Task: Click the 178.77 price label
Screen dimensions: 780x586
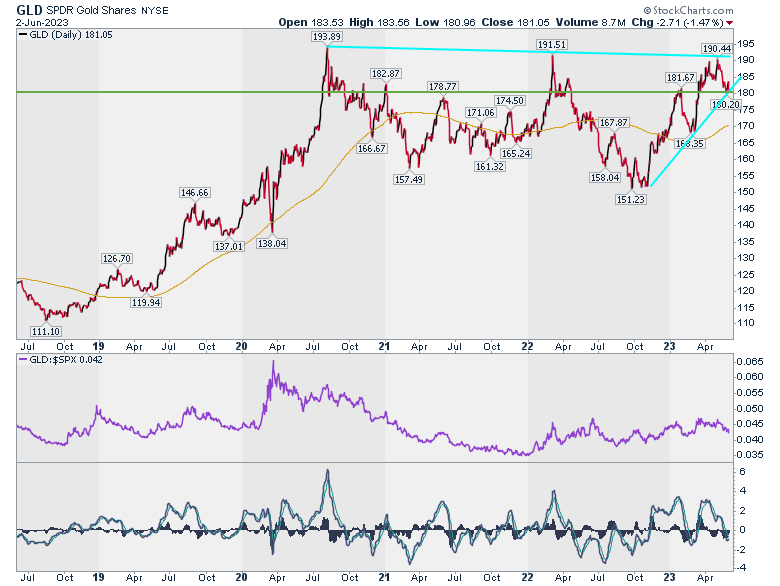Action: tap(443, 87)
